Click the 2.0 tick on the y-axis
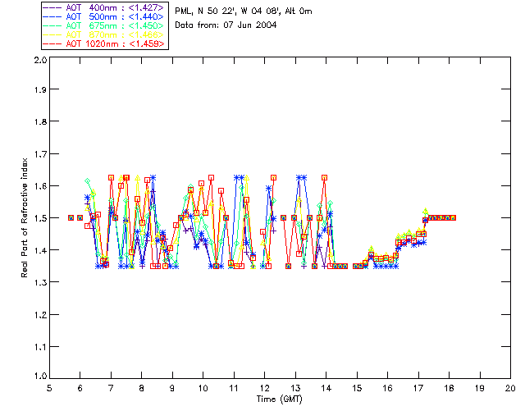 coord(39,61)
